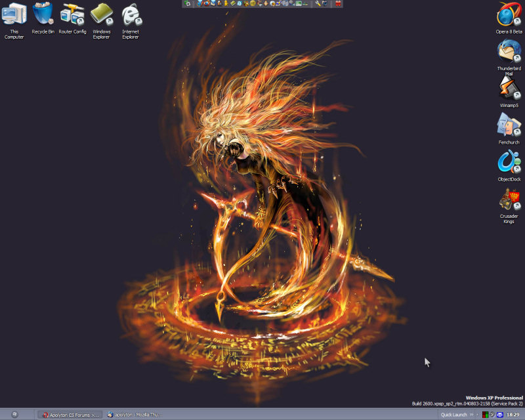Launch the ObjectDock shortcut

click(509, 162)
